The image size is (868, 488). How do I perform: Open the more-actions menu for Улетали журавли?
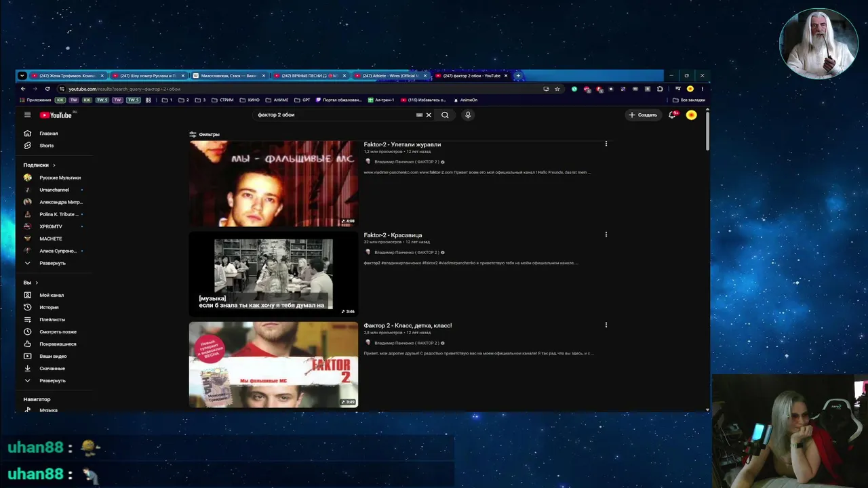(606, 144)
